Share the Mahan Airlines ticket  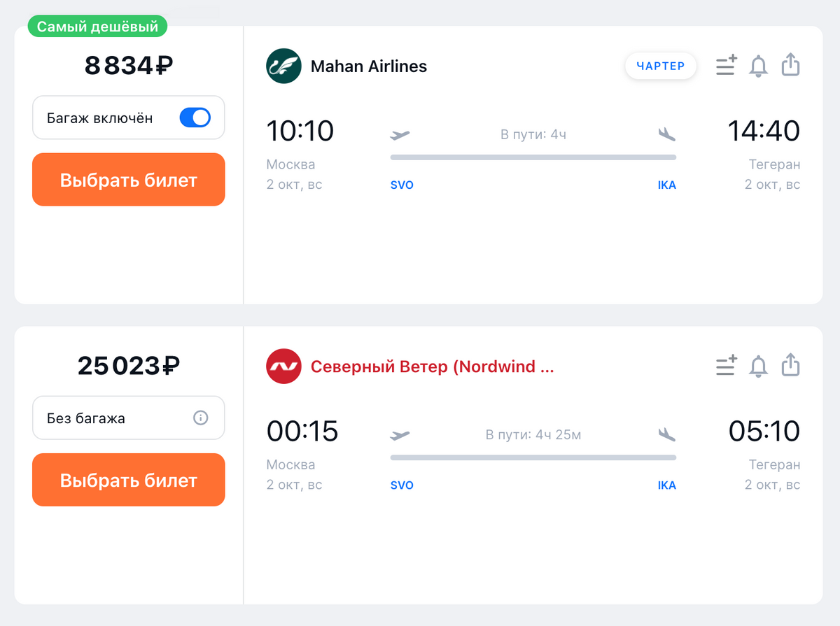click(790, 64)
